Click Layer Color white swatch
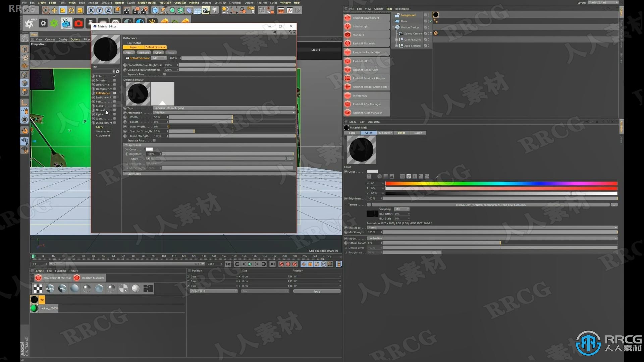 [x=149, y=149]
